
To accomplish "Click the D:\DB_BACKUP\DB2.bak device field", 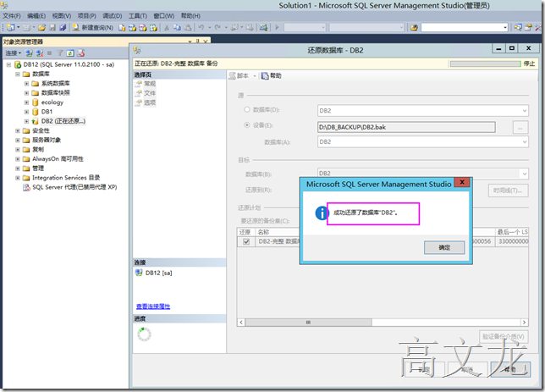I will coord(406,127).
